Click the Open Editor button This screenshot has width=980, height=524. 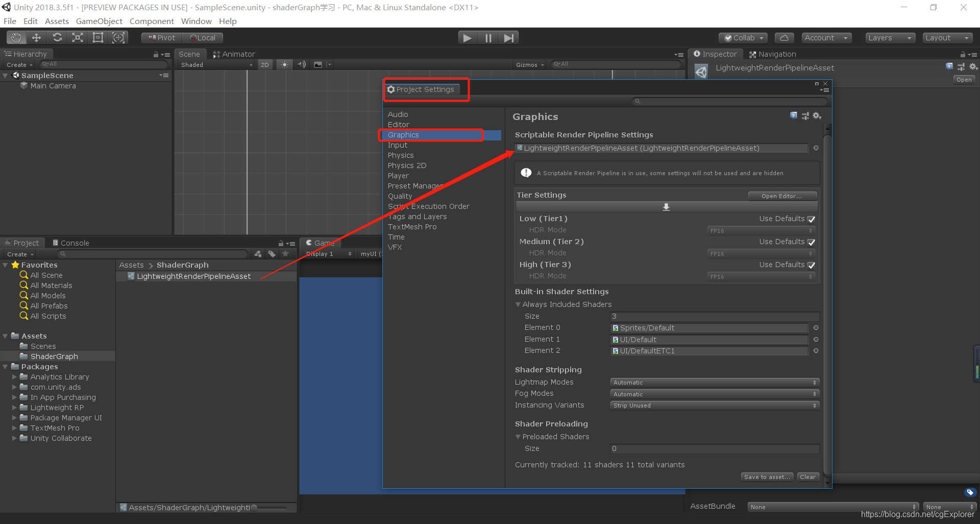[782, 196]
